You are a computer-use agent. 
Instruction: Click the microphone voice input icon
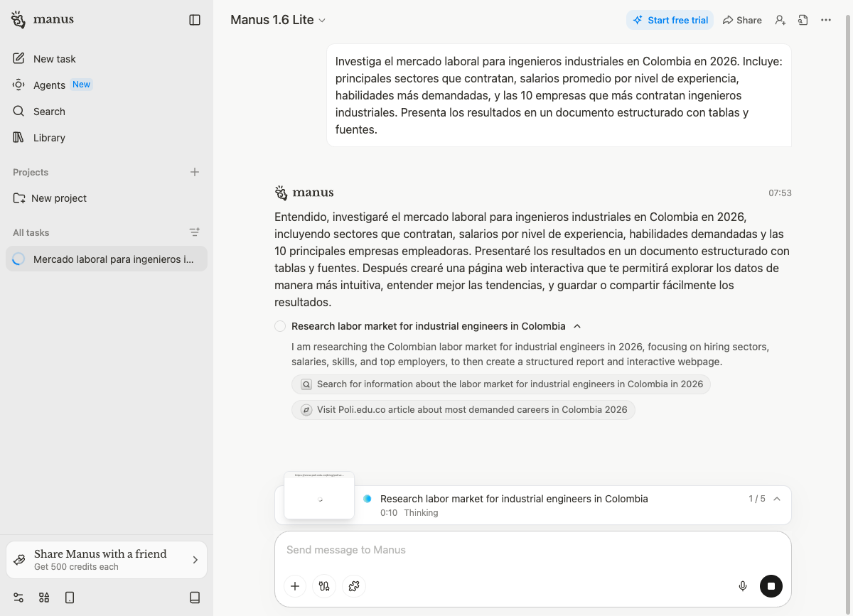tap(743, 586)
